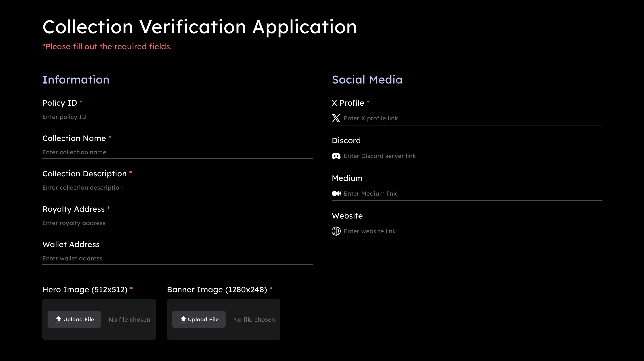Click the Website field label
This screenshot has width=644, height=361.
coord(347,216)
